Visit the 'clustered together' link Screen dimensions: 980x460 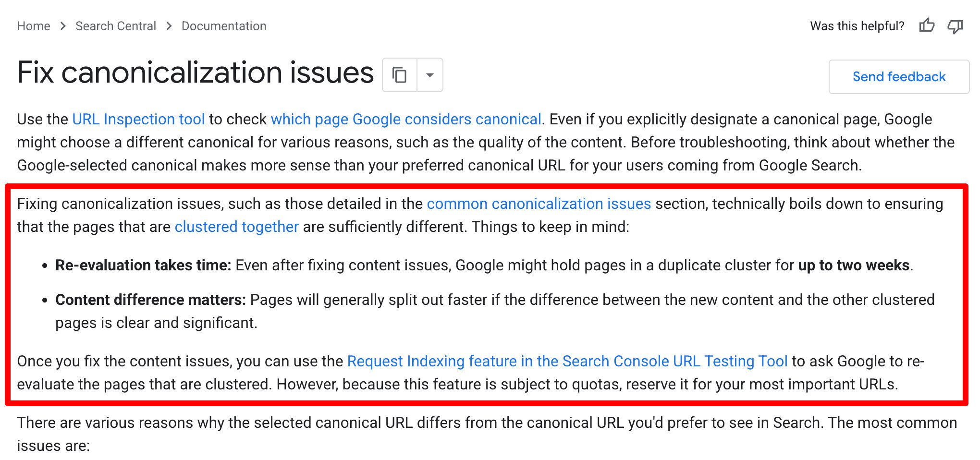point(237,227)
